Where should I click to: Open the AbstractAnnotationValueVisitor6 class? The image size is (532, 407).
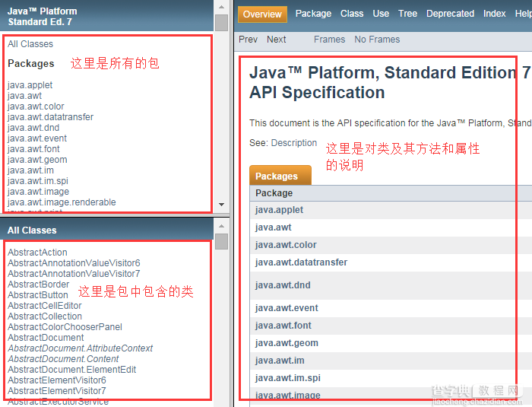74,263
